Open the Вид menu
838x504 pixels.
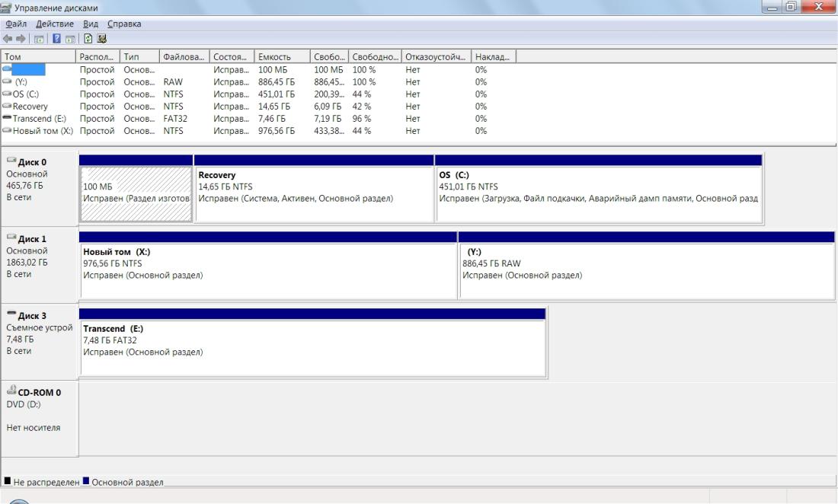point(91,24)
